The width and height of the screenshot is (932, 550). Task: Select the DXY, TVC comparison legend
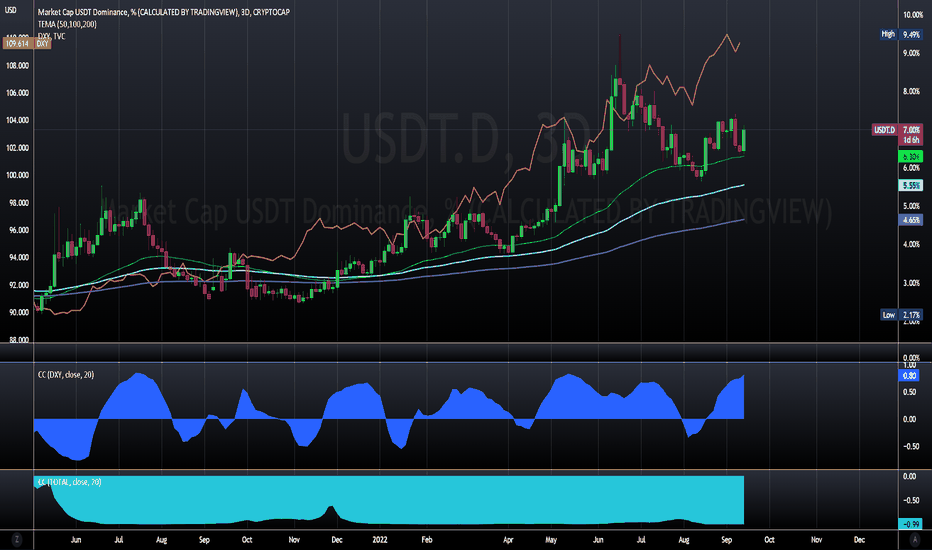(x=52, y=36)
